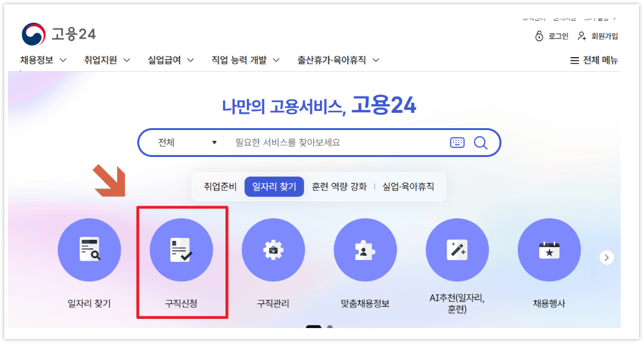Click the 구직신청 label
Screen dimensions: 644x344
[181, 304]
